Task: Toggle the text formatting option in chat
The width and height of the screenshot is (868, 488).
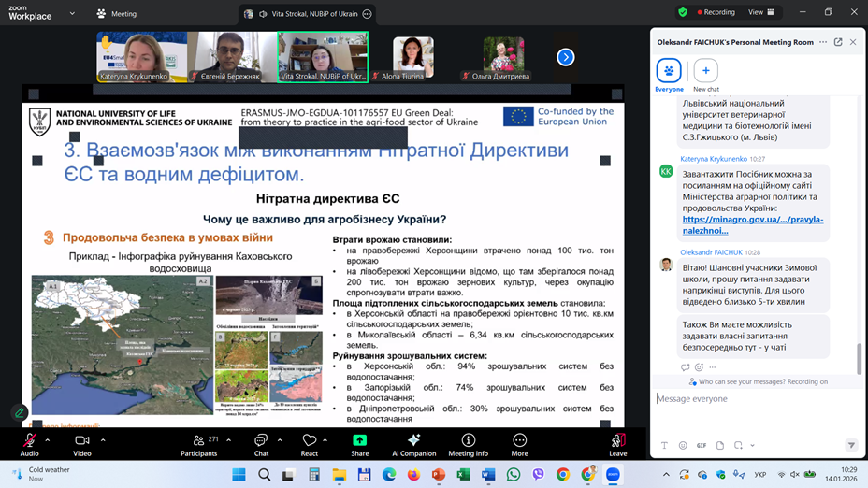Action: [664, 446]
